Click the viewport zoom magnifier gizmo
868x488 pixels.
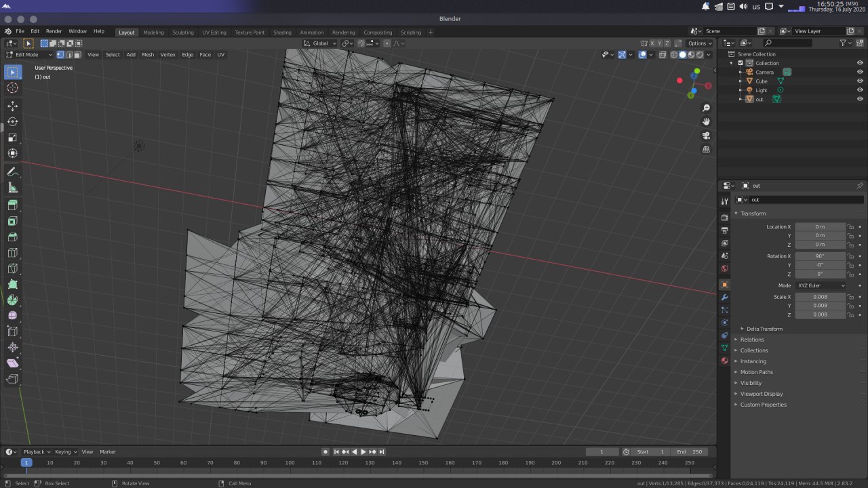(706, 108)
